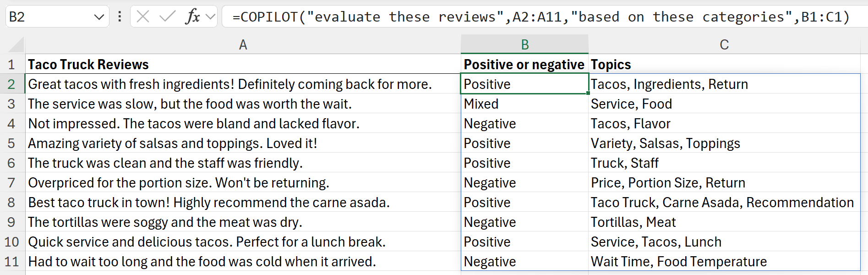Select row 5 header
The image size is (868, 275).
(x=12, y=143)
